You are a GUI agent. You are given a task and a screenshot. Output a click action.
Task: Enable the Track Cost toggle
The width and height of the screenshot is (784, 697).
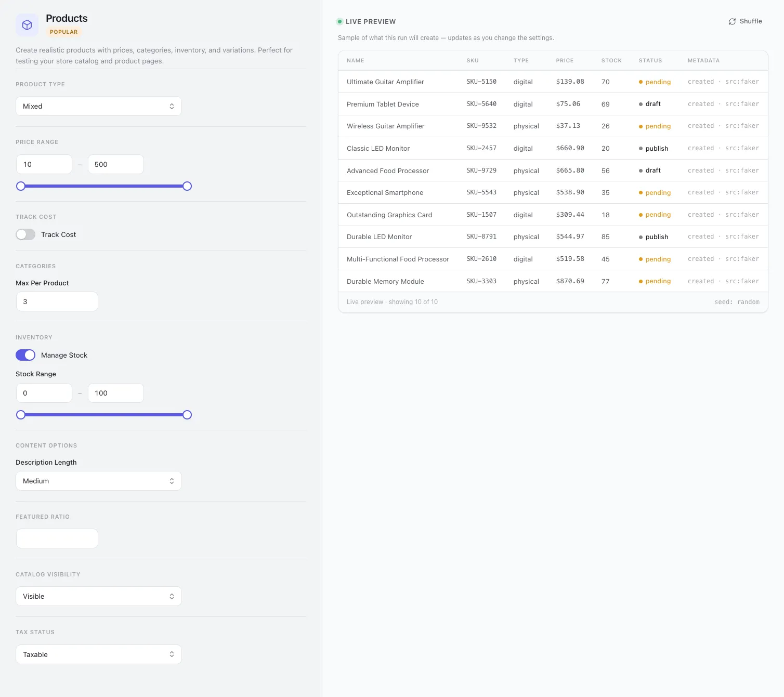25,234
